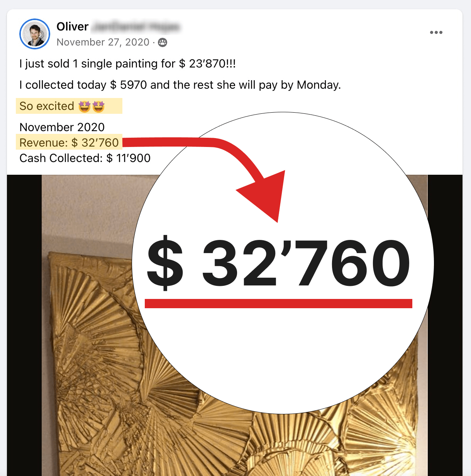Click the red underline beneath $ 32'760
The image size is (471, 476).
coord(278,303)
